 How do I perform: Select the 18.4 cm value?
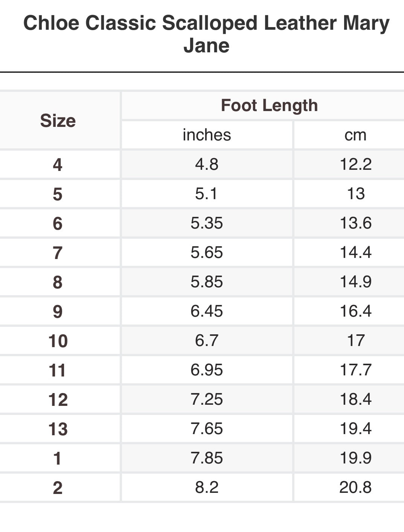[355, 399]
